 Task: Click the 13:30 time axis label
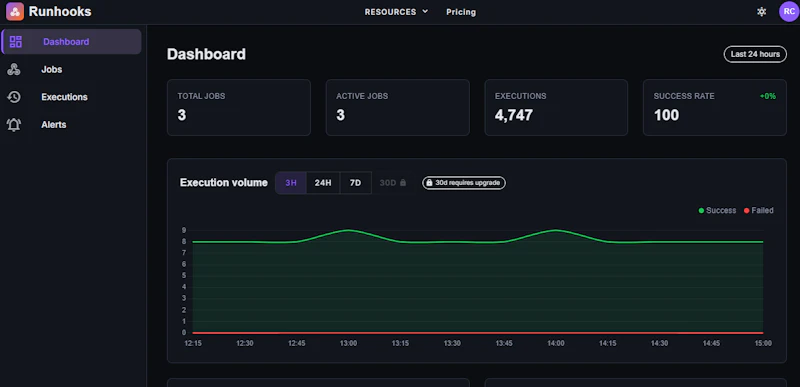click(x=452, y=344)
